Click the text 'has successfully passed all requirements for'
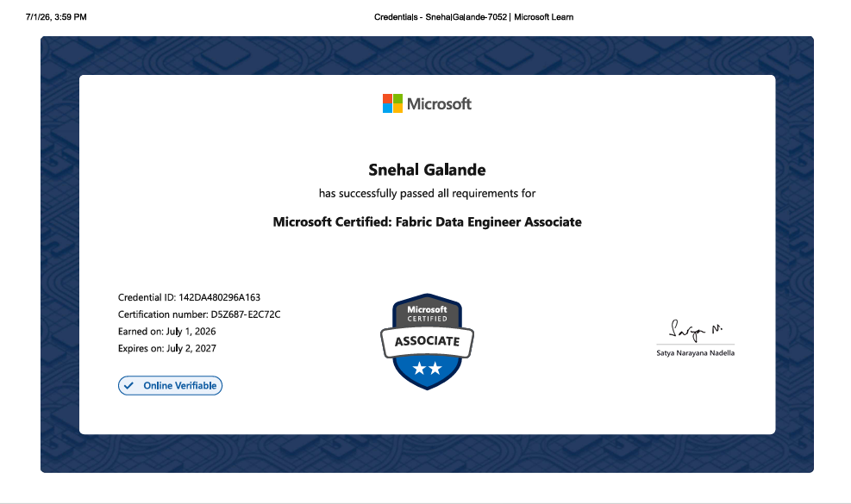 click(427, 194)
